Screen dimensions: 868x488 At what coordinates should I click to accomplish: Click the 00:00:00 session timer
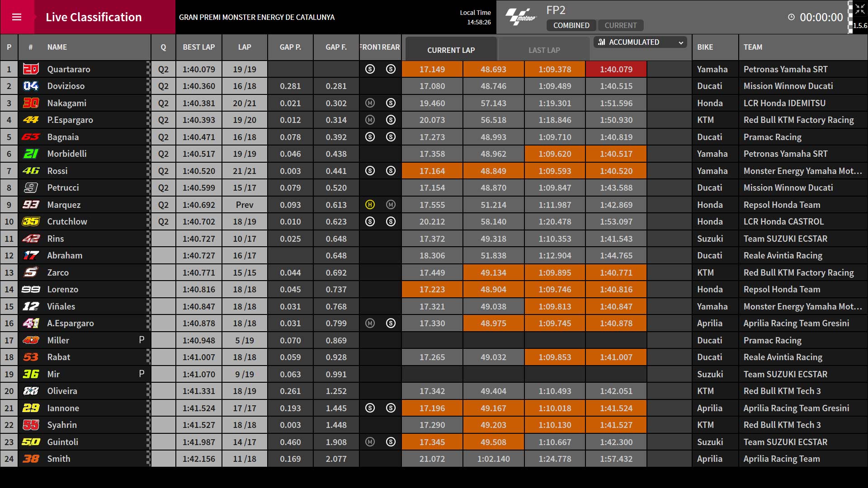coord(821,17)
